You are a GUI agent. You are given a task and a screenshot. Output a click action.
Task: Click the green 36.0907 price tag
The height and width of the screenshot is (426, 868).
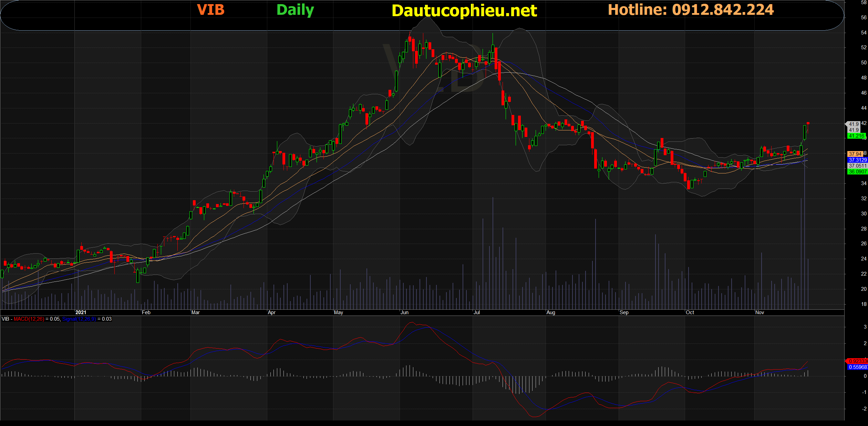point(857,171)
